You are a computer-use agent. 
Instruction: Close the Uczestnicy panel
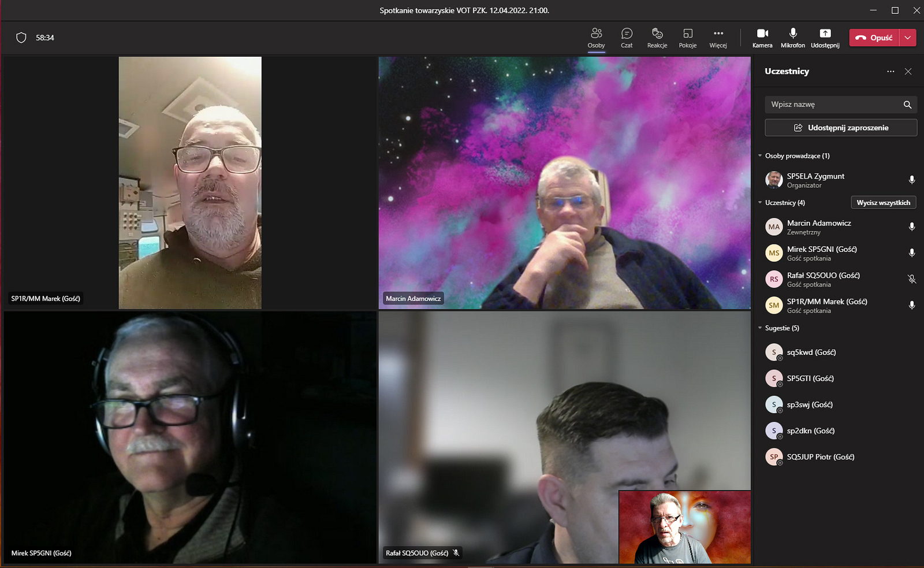(x=908, y=71)
